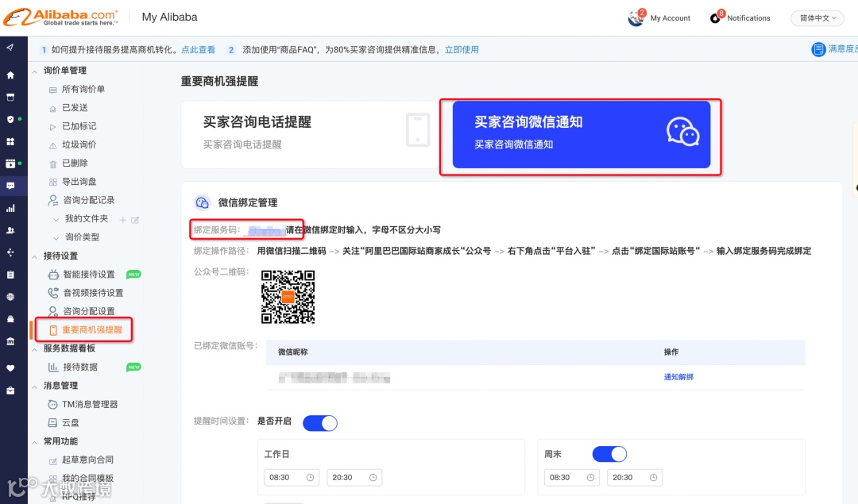Click the shield check icon in sidebar
The height and width of the screenshot is (504, 858).
[10, 119]
